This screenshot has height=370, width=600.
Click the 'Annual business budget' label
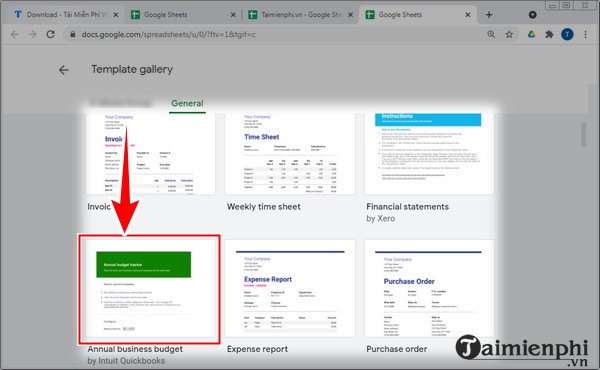(135, 349)
